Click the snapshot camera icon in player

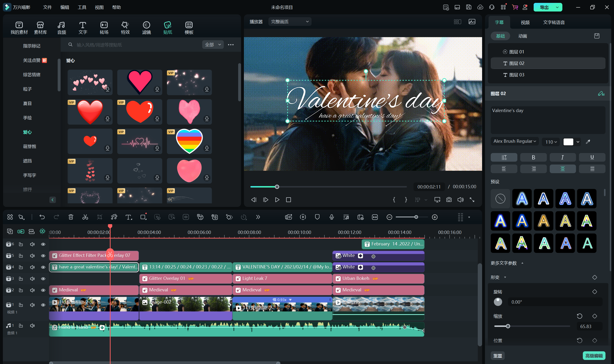click(449, 200)
